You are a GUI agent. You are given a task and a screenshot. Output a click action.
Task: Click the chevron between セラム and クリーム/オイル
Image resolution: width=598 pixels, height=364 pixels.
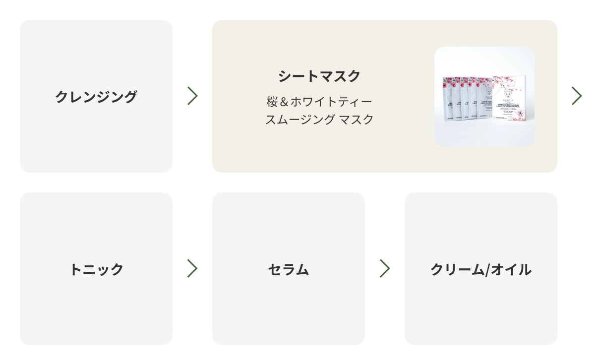(x=385, y=269)
